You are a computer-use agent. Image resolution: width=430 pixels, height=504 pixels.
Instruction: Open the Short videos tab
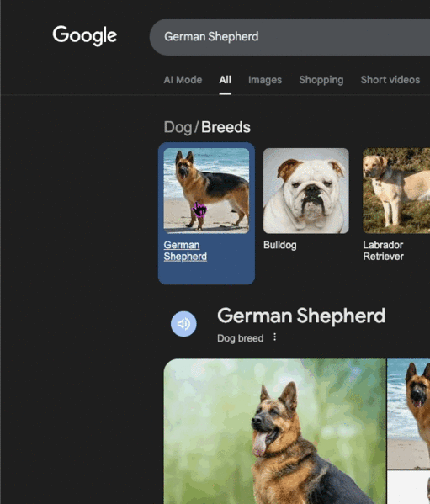tap(390, 80)
